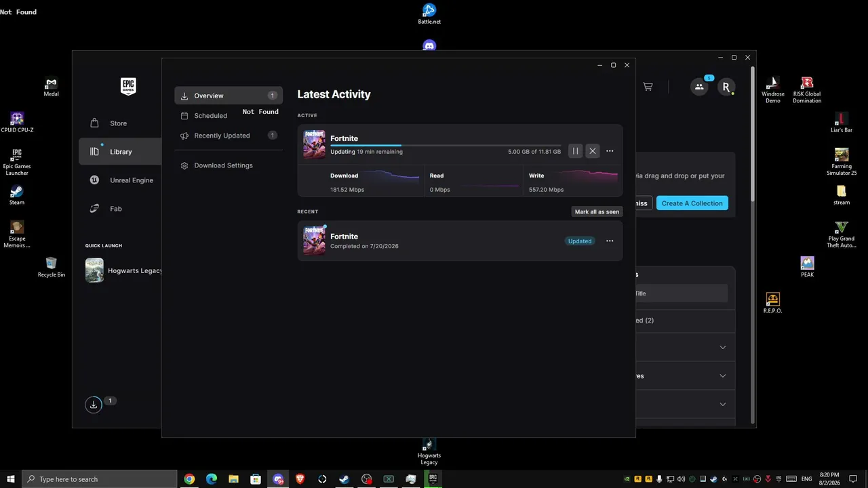
Task: Expand the first collapsed filter chevron
Action: [x=723, y=348]
